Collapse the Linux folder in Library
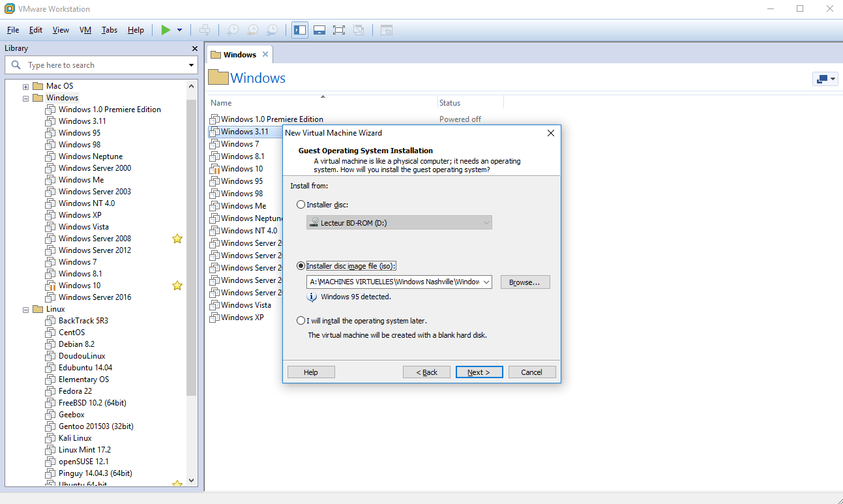This screenshot has height=504, width=843. [25, 309]
